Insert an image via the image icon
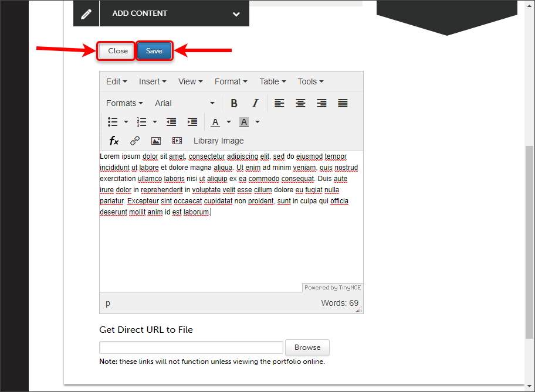The width and height of the screenshot is (535, 392). coord(155,141)
